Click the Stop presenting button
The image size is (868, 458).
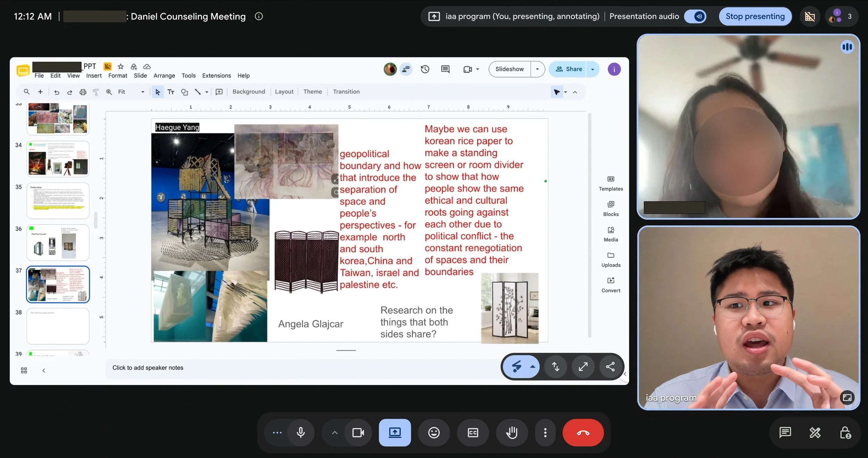(755, 16)
